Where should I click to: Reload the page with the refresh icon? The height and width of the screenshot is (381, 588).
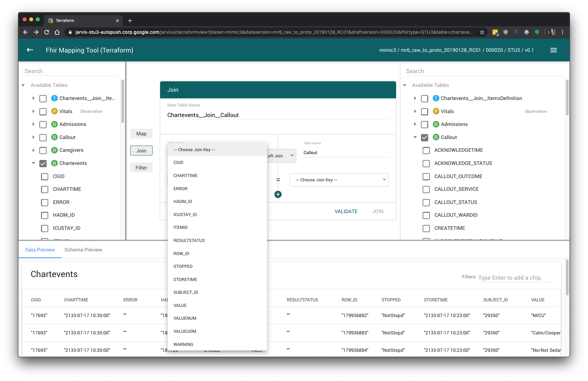[47, 32]
